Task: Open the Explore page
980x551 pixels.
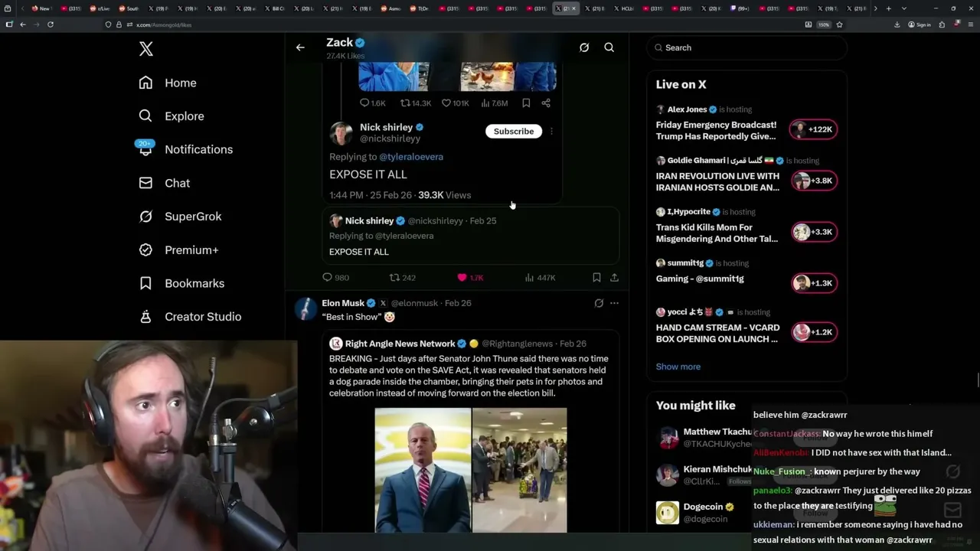Action: (171, 116)
